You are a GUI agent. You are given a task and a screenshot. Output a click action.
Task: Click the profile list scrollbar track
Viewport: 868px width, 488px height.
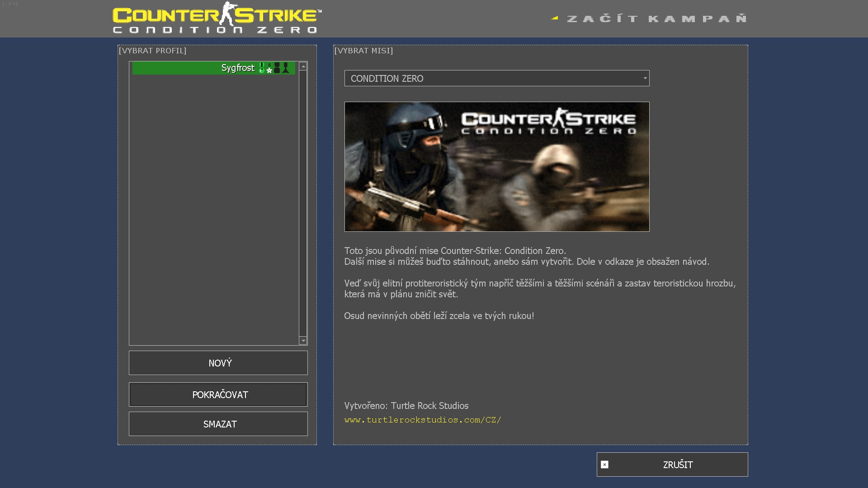coord(303,203)
